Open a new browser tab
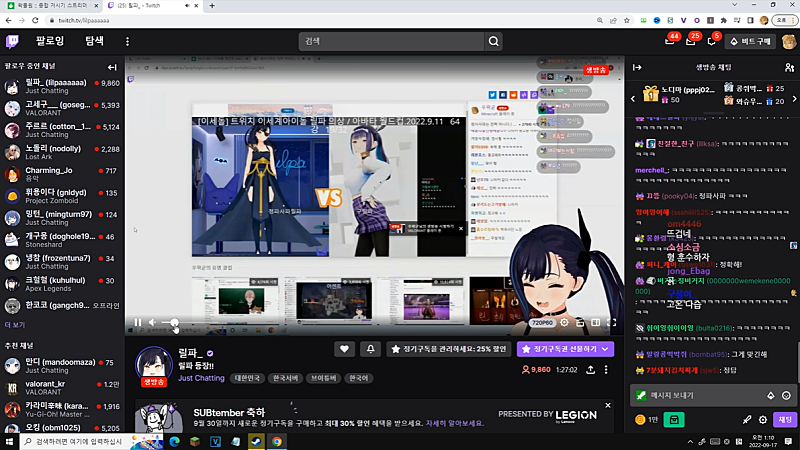The height and width of the screenshot is (450, 800). pyautogui.click(x=212, y=6)
